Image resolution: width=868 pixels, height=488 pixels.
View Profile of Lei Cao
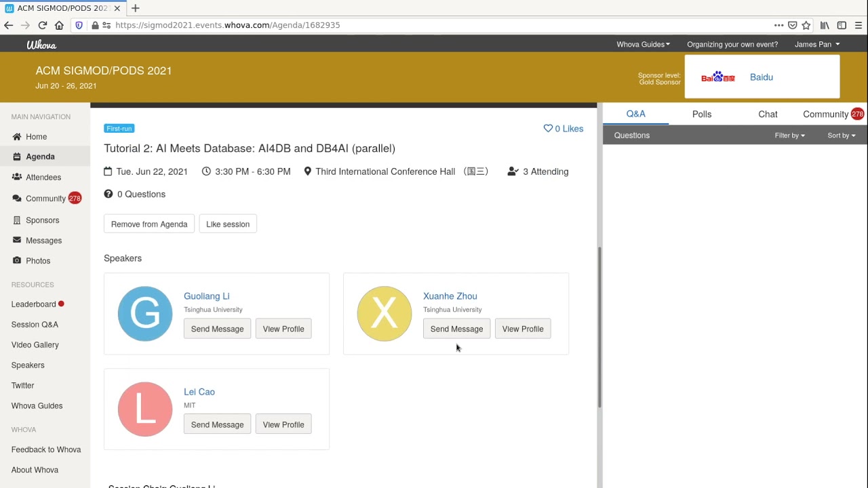283,424
